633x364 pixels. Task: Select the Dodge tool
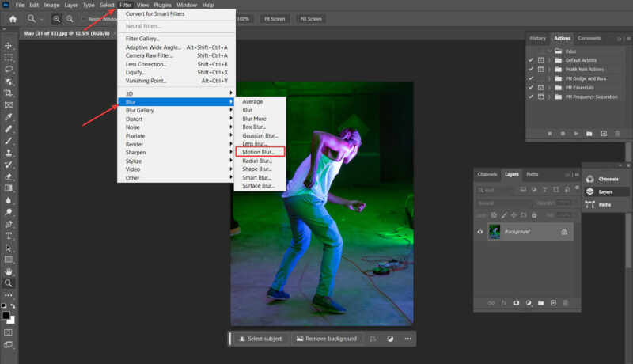pyautogui.click(x=8, y=212)
